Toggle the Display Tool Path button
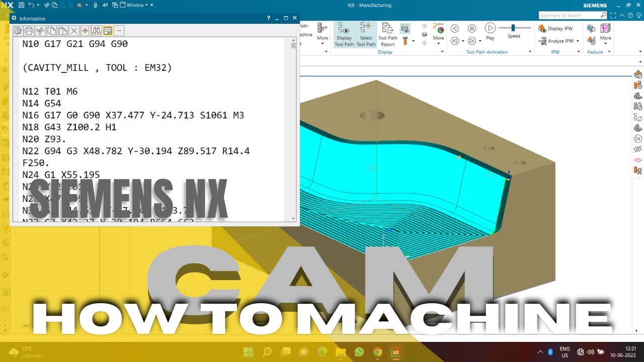The height and width of the screenshot is (362, 644). [x=344, y=35]
